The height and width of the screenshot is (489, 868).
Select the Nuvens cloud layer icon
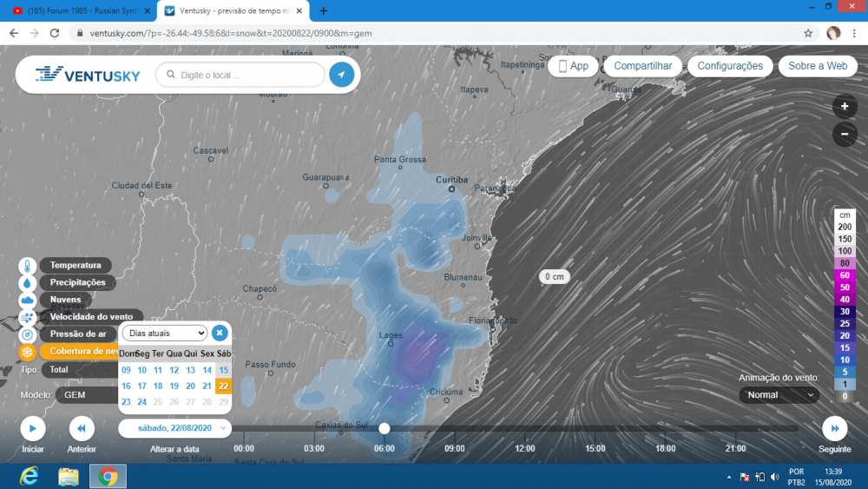(x=28, y=301)
